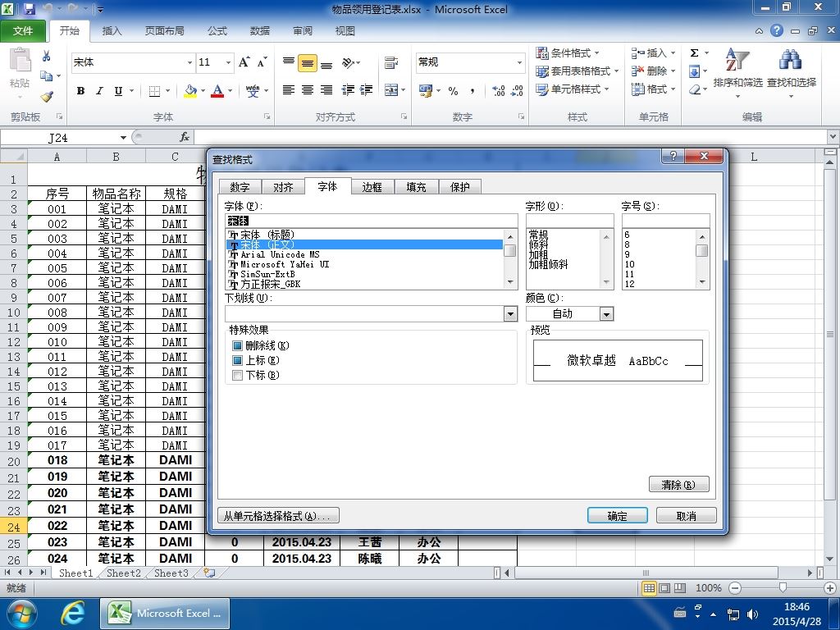This screenshot has width=840, height=630.
Task: Open Sort and Filter menu
Action: coord(737,72)
